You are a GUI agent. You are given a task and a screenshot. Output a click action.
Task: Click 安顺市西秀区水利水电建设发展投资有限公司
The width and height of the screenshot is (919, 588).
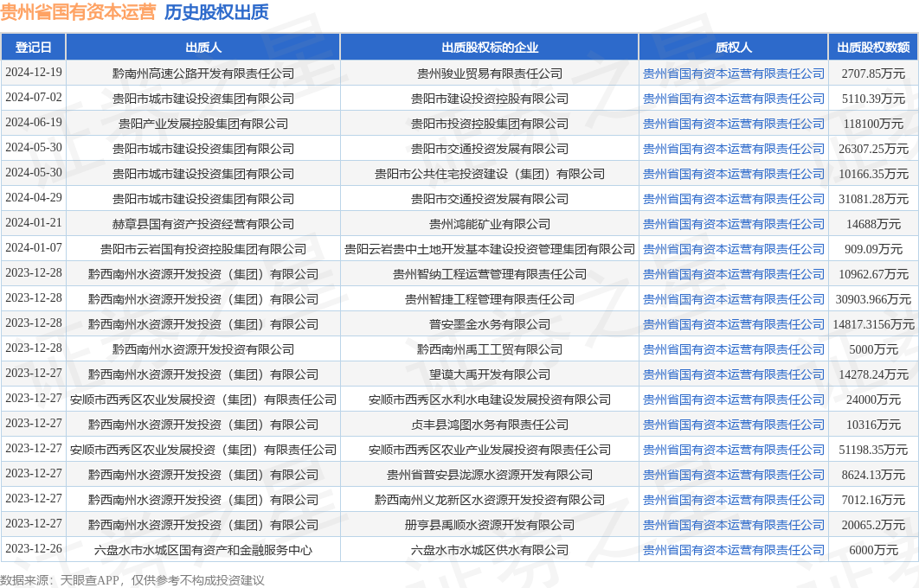[490, 400]
